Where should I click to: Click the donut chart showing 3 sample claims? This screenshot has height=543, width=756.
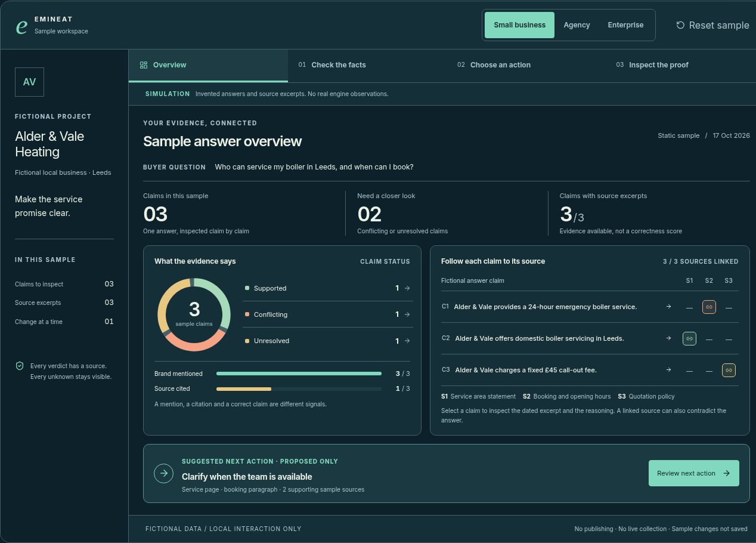pos(194,314)
